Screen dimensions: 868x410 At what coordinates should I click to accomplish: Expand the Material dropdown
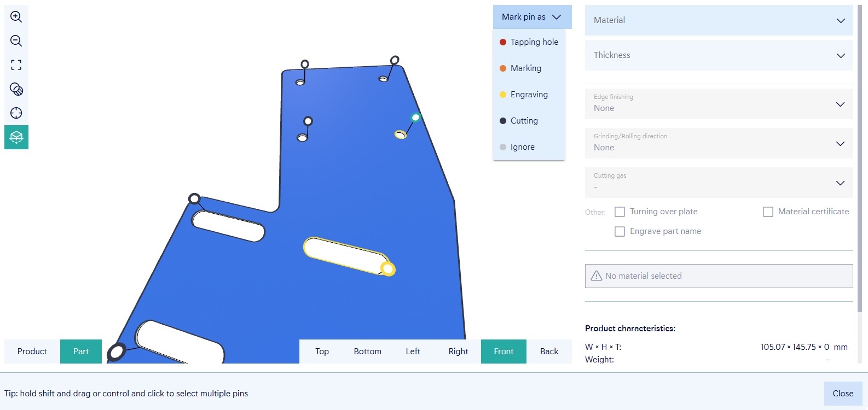tap(719, 20)
